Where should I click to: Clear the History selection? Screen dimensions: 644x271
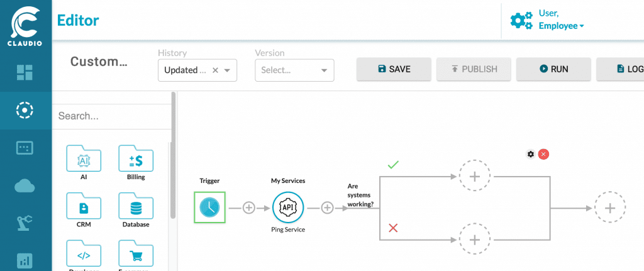click(x=215, y=70)
